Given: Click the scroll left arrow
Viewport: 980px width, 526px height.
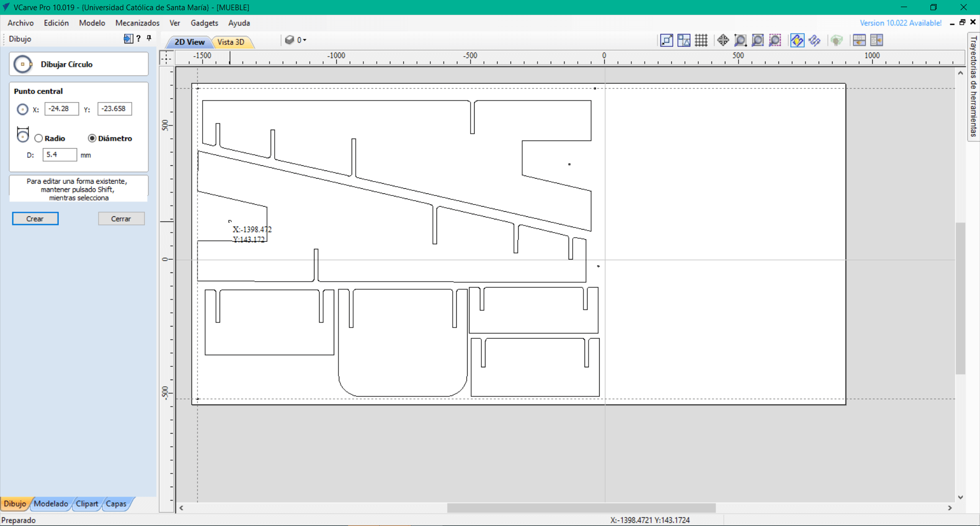Looking at the screenshot, I should (181, 508).
